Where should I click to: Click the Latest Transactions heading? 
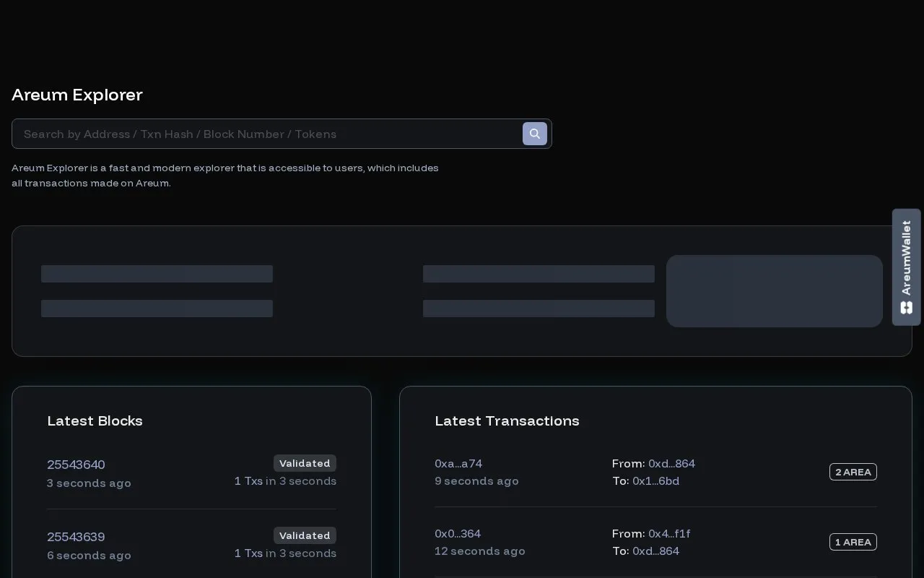507,421
